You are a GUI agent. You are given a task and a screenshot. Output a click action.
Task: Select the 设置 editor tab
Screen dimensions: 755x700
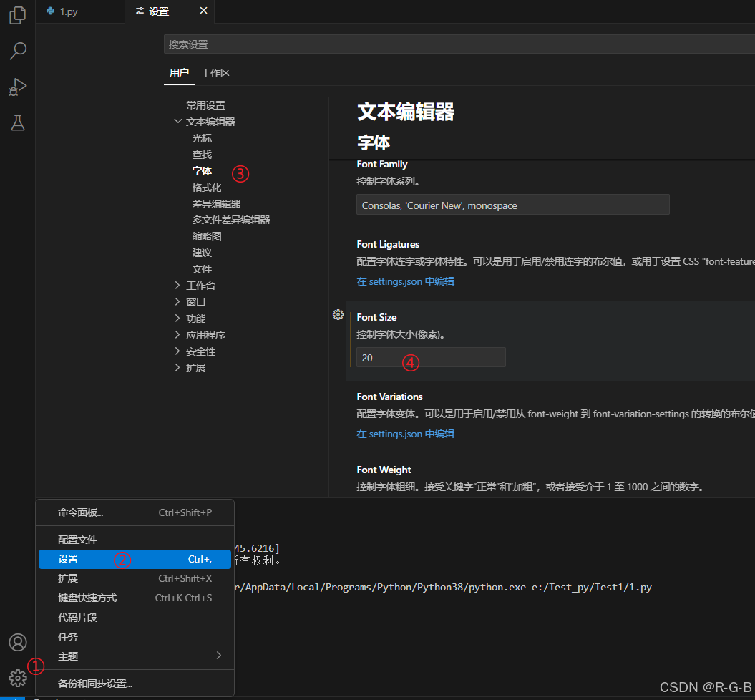[x=170, y=11]
